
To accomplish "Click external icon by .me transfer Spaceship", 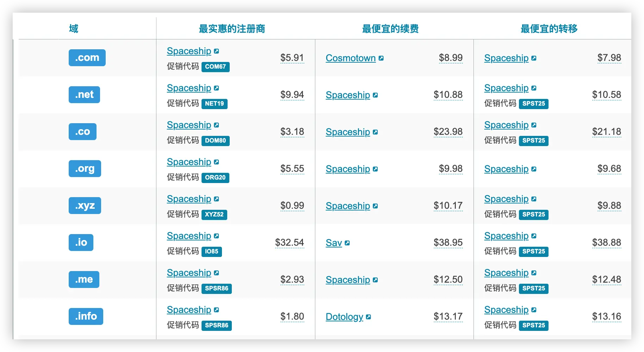I will tap(534, 273).
